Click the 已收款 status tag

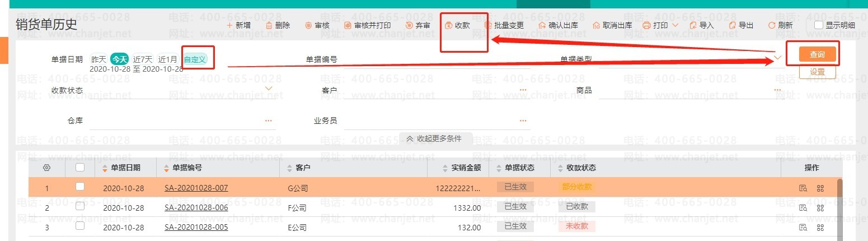[x=576, y=206]
